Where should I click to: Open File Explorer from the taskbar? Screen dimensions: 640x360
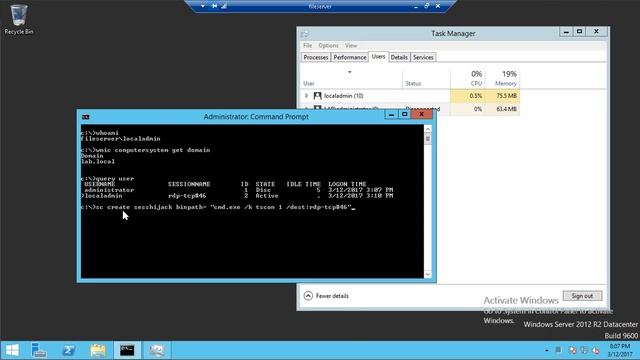point(98,350)
